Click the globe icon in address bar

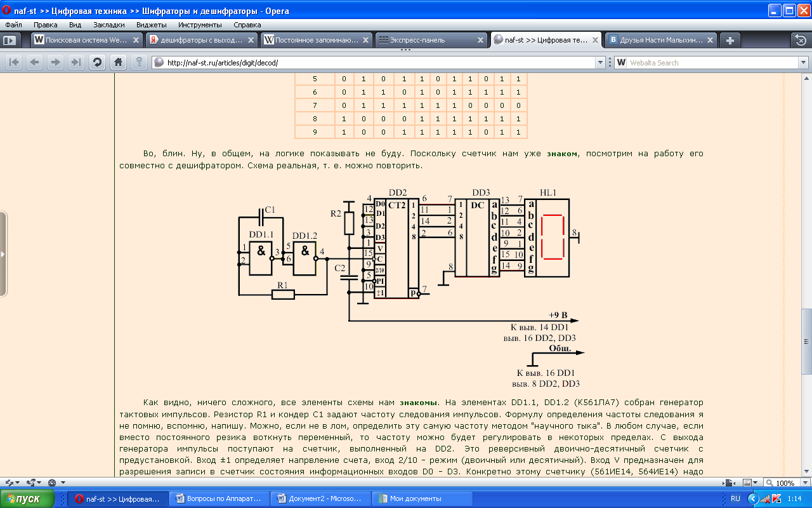(159, 62)
